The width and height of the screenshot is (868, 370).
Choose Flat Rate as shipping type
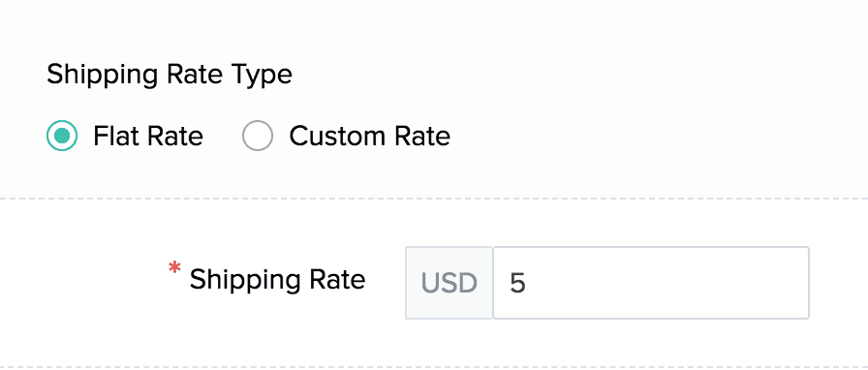[x=62, y=136]
